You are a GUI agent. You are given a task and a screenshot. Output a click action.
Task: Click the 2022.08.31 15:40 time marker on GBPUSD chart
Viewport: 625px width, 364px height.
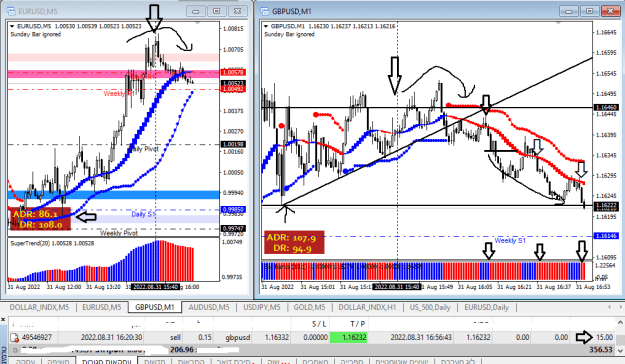[x=397, y=287]
